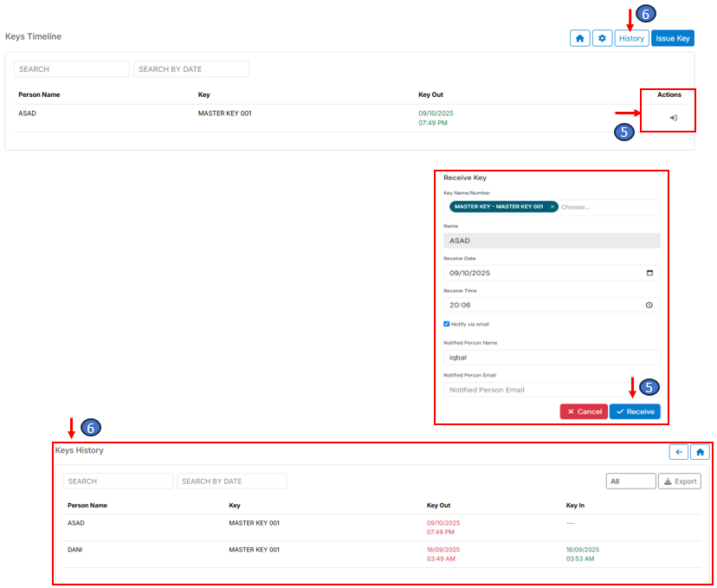Click home icon in Keys History header
The width and height of the screenshot is (717, 588).
tap(700, 452)
